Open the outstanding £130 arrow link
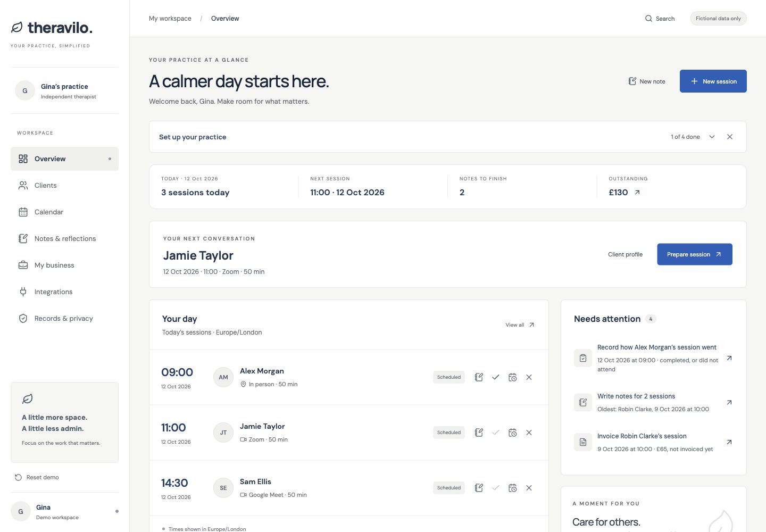 coord(637,193)
